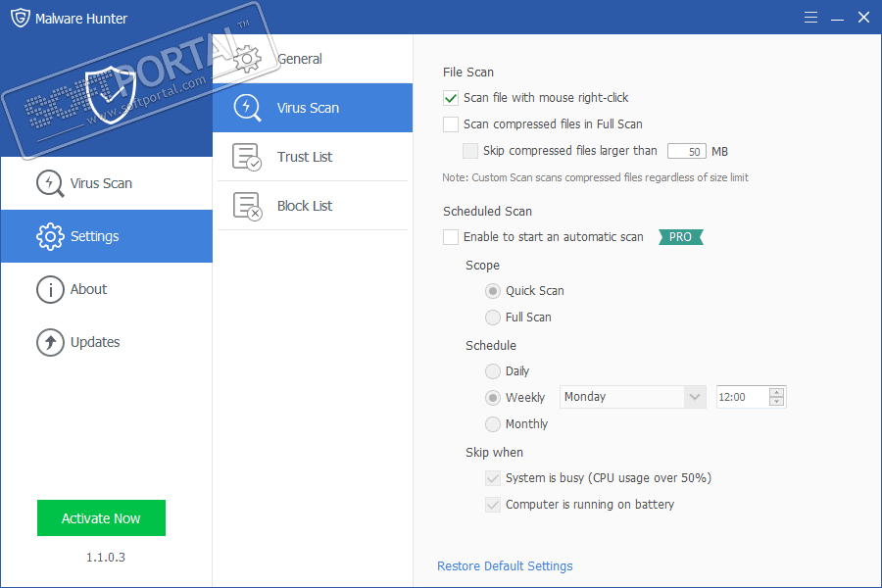882x588 pixels.
Task: Click the Scope label
Action: (482, 266)
